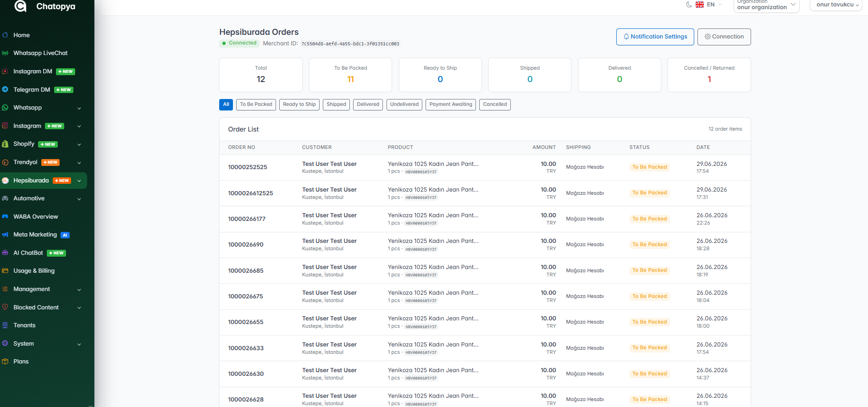Open order 10000252525 row
Image resolution: width=868 pixels, height=407 pixels.
pyautogui.click(x=485, y=167)
